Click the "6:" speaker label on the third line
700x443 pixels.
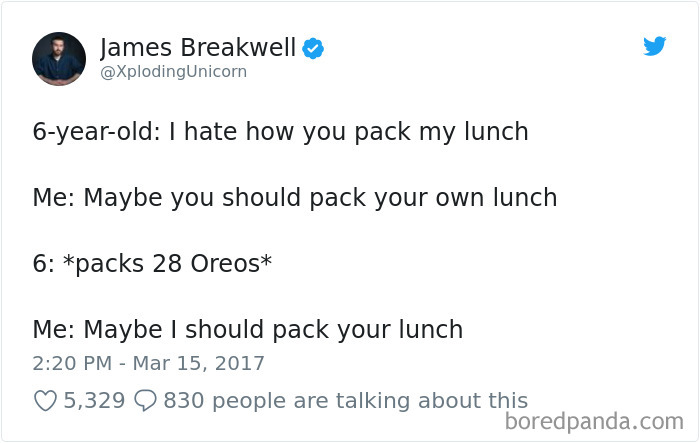click(x=44, y=263)
